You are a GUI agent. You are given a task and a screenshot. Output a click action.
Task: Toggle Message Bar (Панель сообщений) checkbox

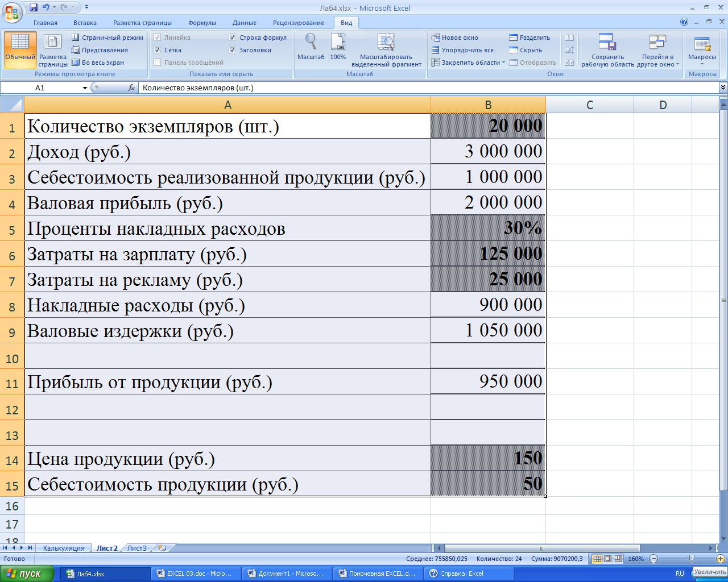click(158, 63)
